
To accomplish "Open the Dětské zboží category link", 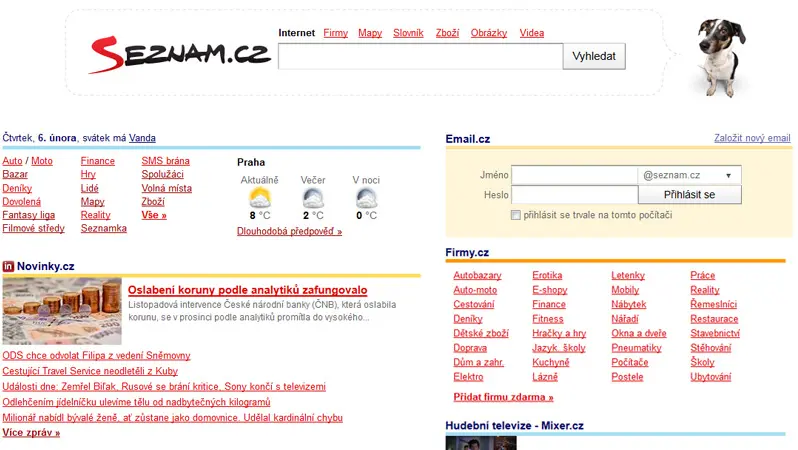I will [x=481, y=333].
